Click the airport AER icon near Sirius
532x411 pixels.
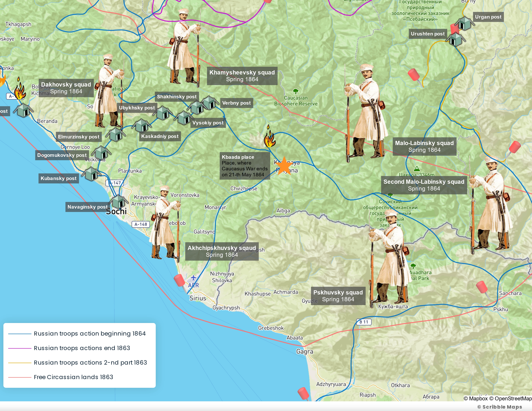[x=193, y=278]
